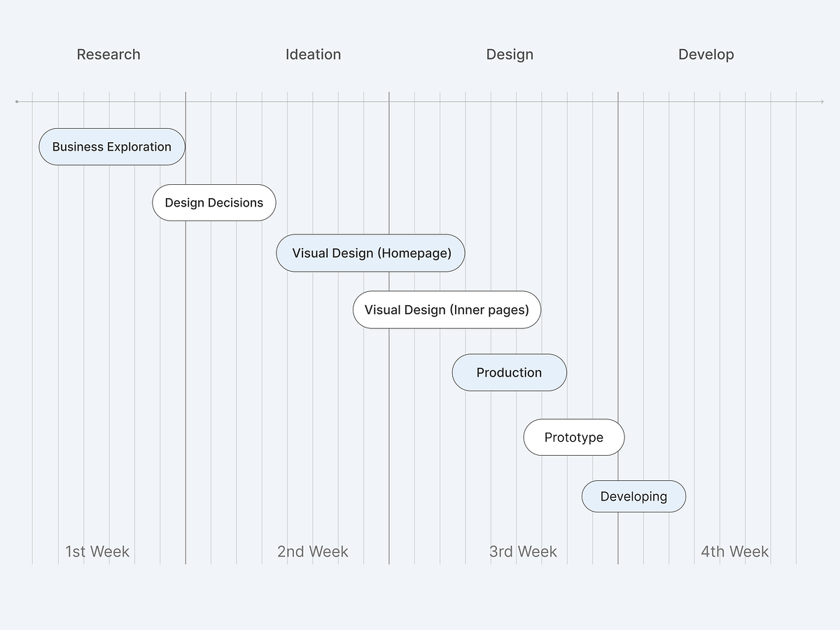The width and height of the screenshot is (840, 630).
Task: Click the Design phase heading
Action: point(510,55)
